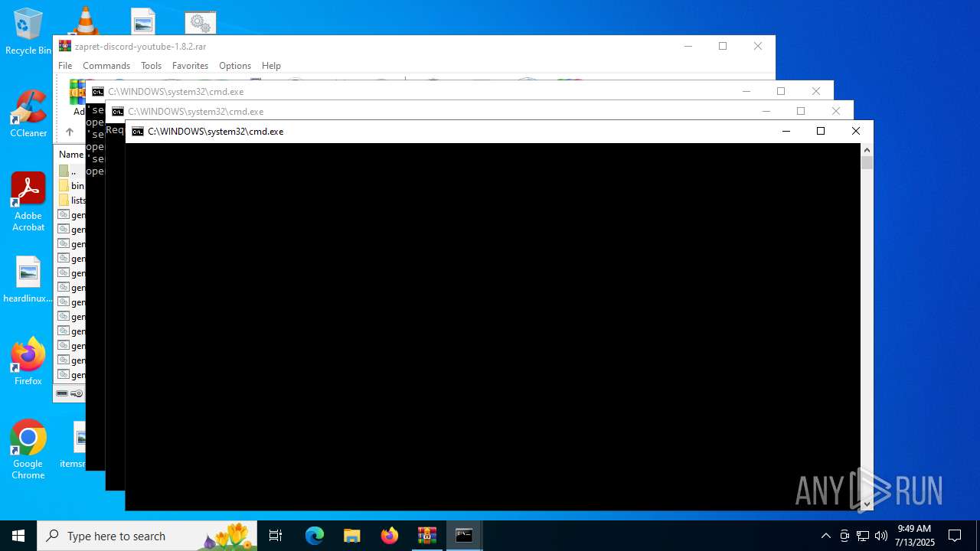Close the middle cmd.exe window

pos(836,111)
